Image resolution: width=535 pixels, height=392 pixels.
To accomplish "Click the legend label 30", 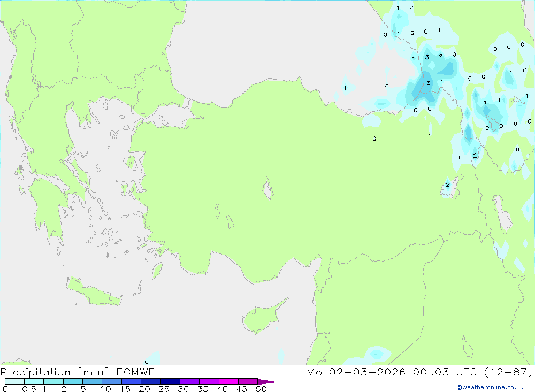I will click(x=184, y=389).
